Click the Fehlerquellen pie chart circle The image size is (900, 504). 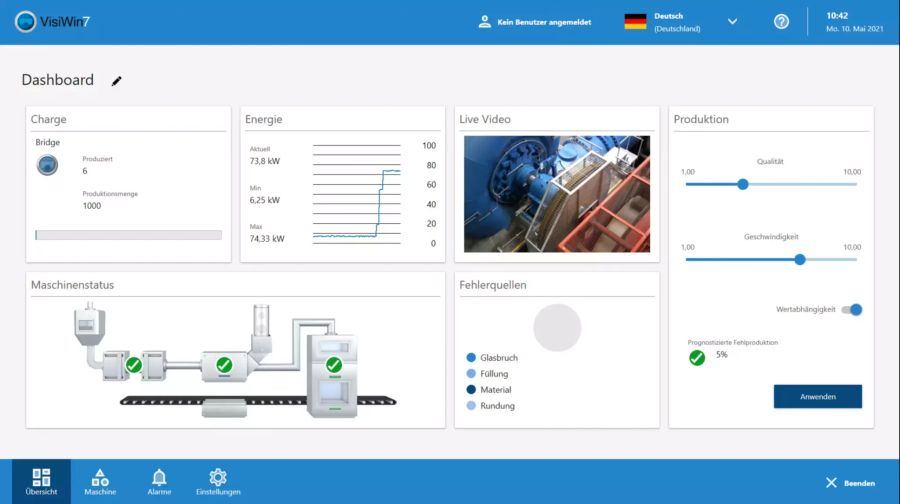pyautogui.click(x=557, y=328)
